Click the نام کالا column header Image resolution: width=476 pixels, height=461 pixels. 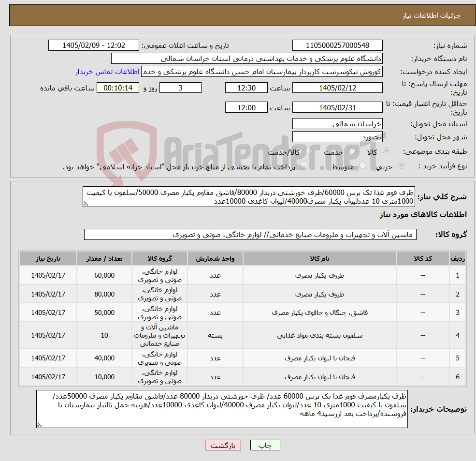pyautogui.click(x=319, y=258)
